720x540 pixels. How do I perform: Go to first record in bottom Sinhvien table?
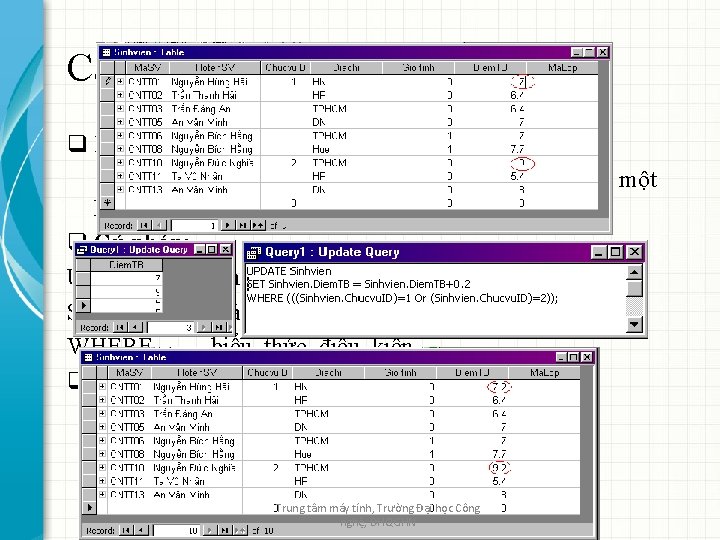coord(126,530)
